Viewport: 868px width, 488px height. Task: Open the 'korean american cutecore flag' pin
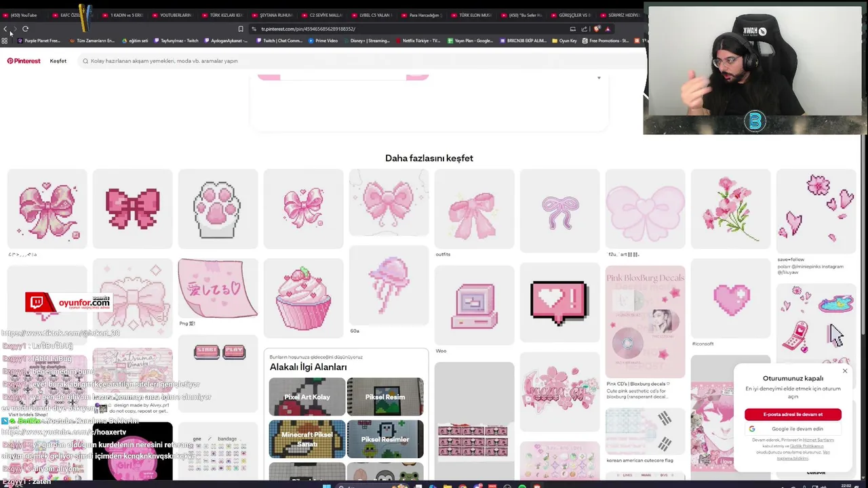coord(645,432)
